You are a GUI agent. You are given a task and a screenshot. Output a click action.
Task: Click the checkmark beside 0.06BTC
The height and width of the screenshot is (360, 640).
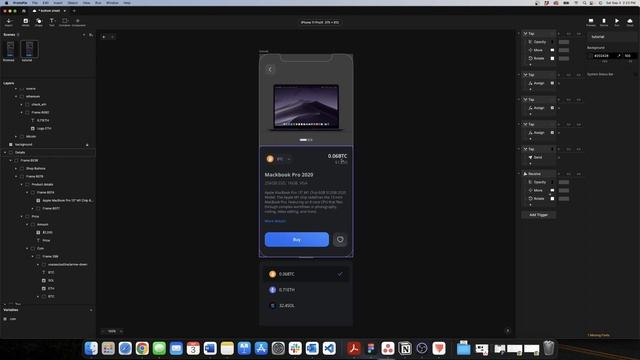pos(340,274)
